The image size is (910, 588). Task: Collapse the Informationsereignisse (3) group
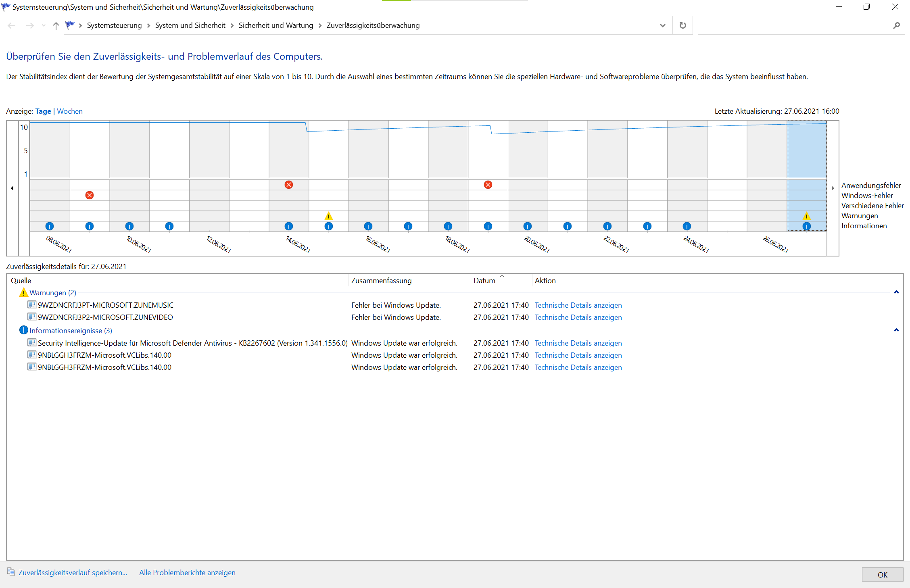[x=896, y=330]
